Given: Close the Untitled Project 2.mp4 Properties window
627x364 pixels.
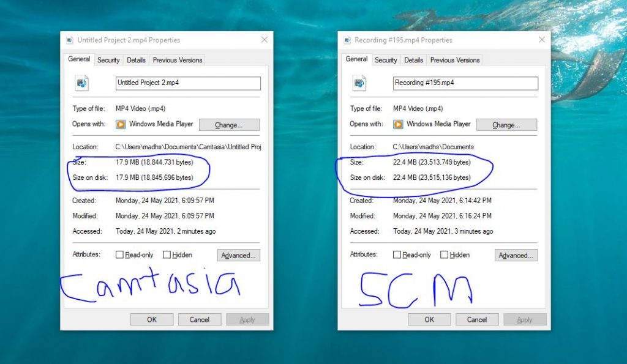Looking at the screenshot, I should tap(265, 40).
